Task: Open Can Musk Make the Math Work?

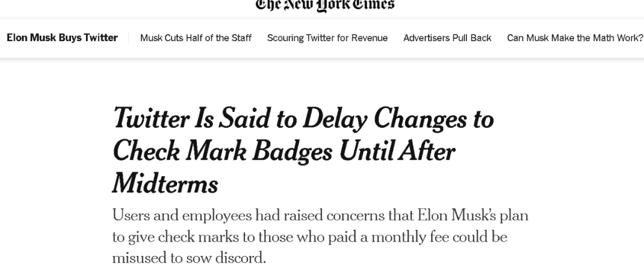Action: pos(575,38)
